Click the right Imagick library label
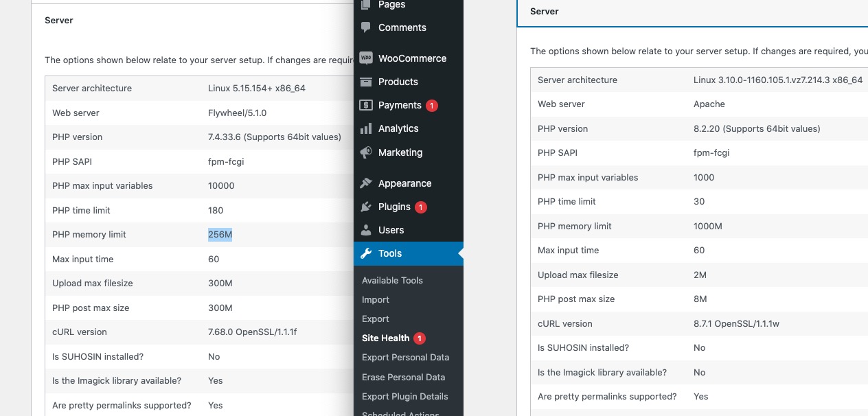868x416 pixels. click(x=602, y=373)
